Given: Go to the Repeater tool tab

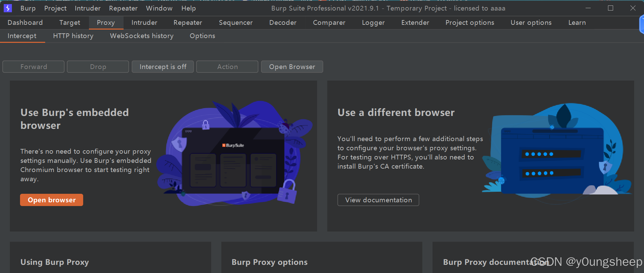Looking at the screenshot, I should pyautogui.click(x=188, y=22).
